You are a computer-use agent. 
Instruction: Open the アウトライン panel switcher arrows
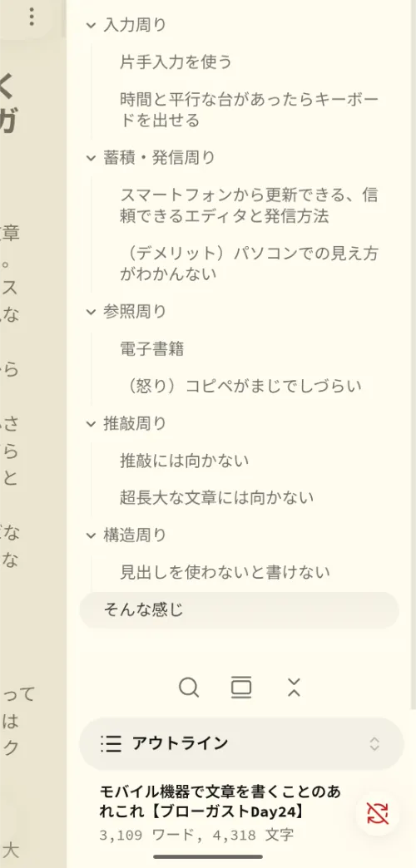coord(374,744)
